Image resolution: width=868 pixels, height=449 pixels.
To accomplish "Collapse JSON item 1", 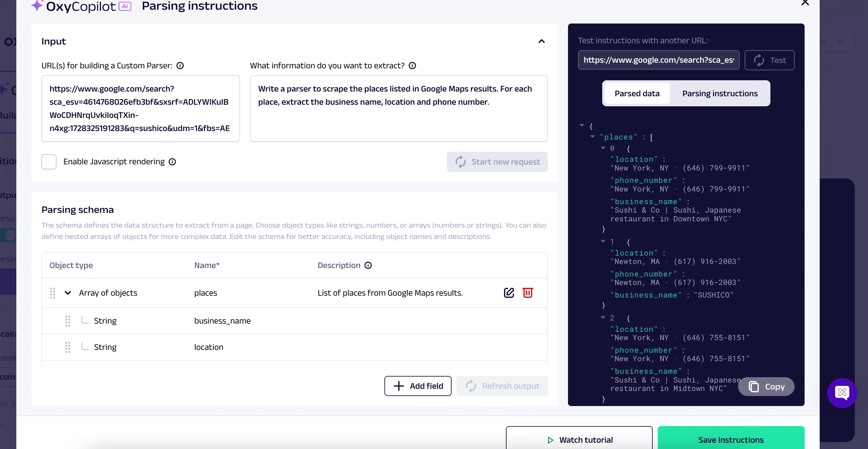I will click(603, 241).
